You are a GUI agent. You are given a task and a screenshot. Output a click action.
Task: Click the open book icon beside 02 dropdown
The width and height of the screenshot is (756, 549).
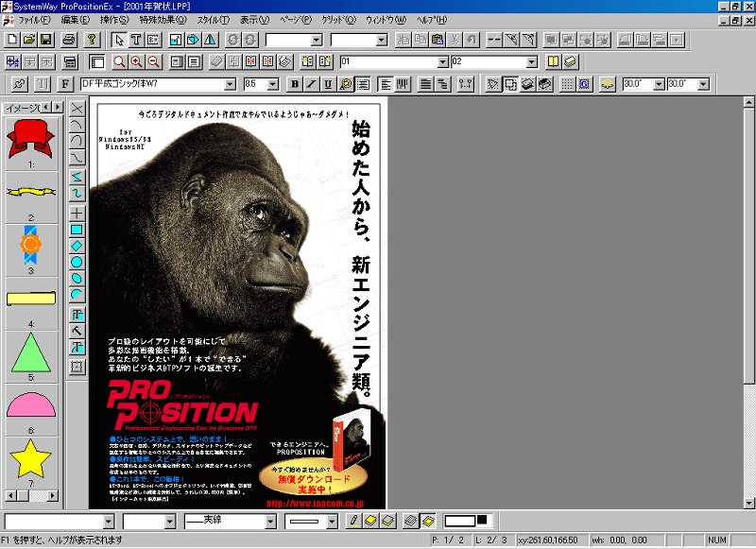(x=553, y=61)
